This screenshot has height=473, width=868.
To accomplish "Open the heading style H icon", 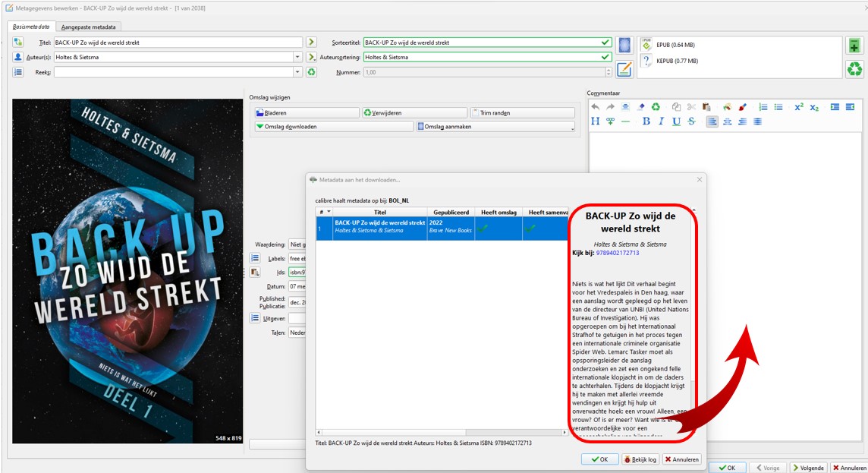I will 595,121.
